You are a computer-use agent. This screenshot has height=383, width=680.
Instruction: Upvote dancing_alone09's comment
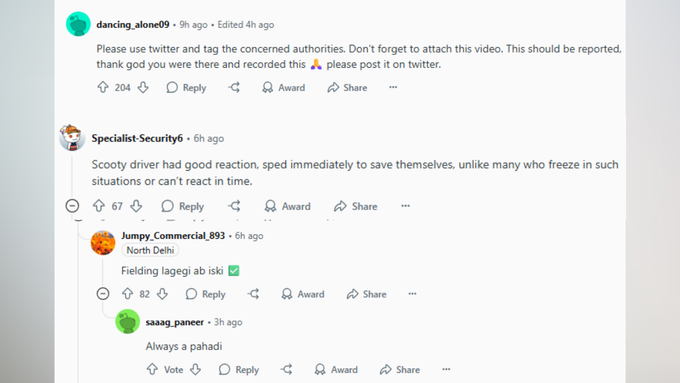[103, 87]
